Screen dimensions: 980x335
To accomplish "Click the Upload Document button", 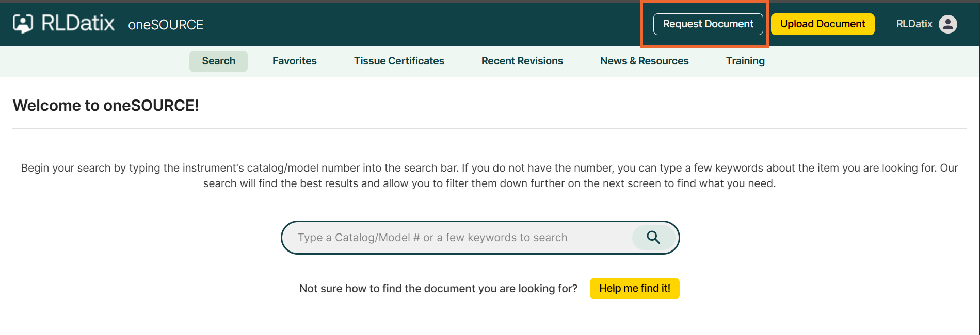I will (823, 24).
